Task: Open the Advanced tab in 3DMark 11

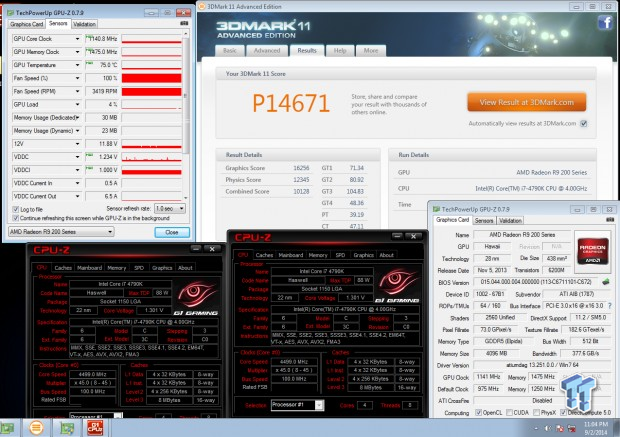Action: (x=267, y=51)
